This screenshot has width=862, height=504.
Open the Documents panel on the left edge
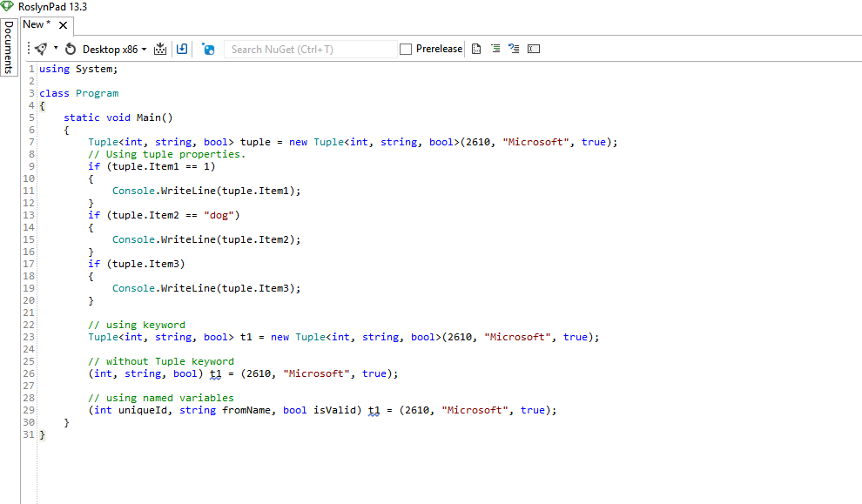[9, 45]
